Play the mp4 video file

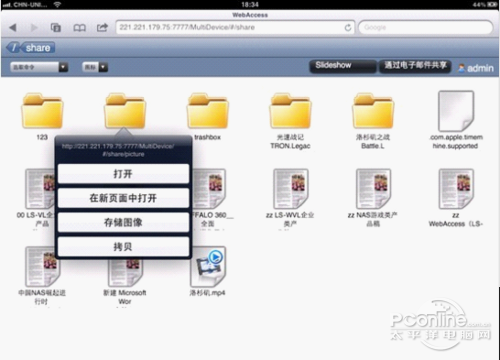(208, 267)
